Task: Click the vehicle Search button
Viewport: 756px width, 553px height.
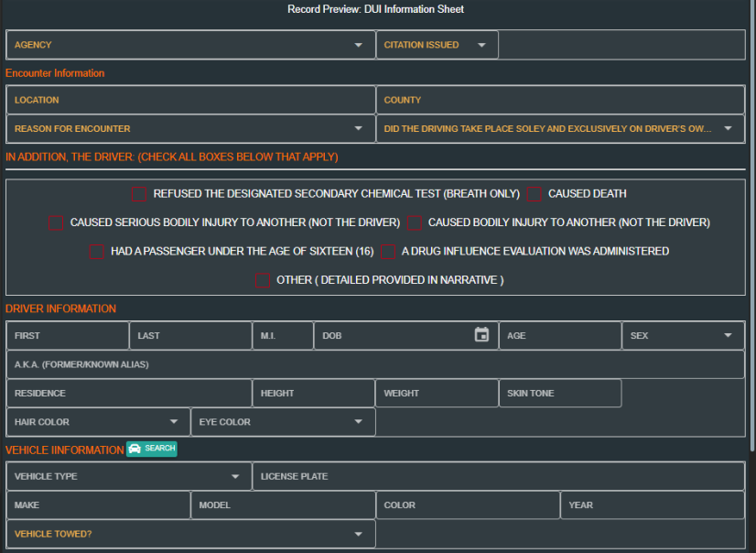Action: [x=151, y=449]
